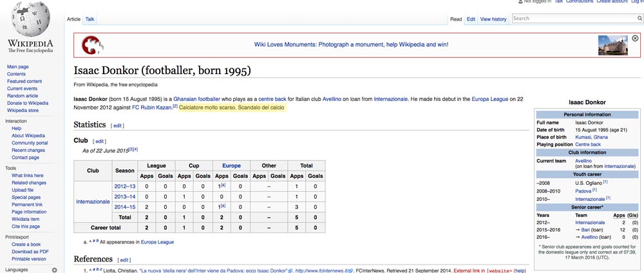Open Contact page link

tap(26, 158)
